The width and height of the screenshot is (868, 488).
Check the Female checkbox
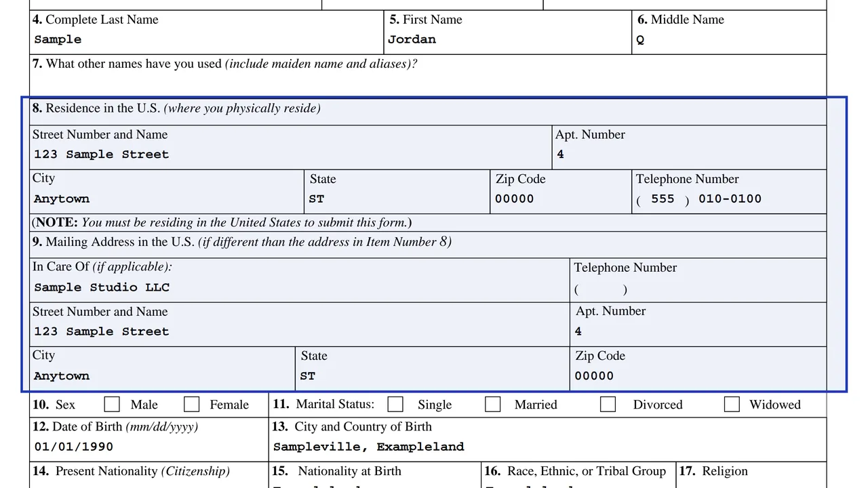[x=192, y=405]
